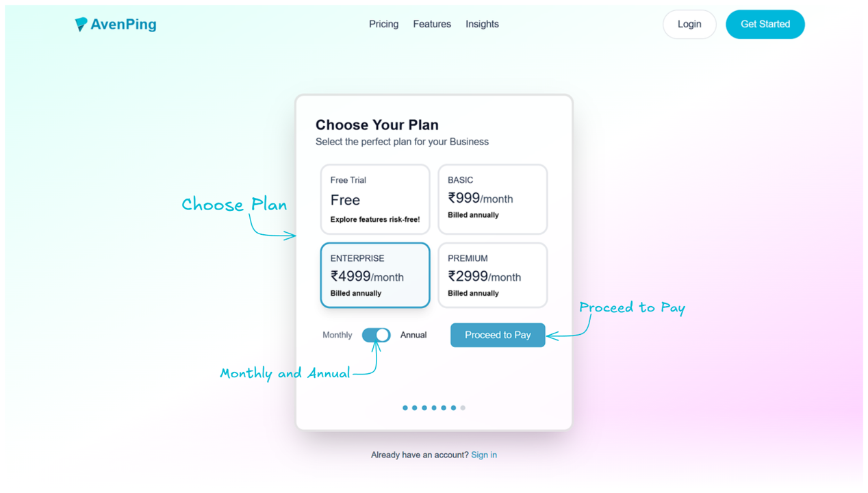Navigate to Insights
Viewport: 868px width, 493px height.
point(482,24)
